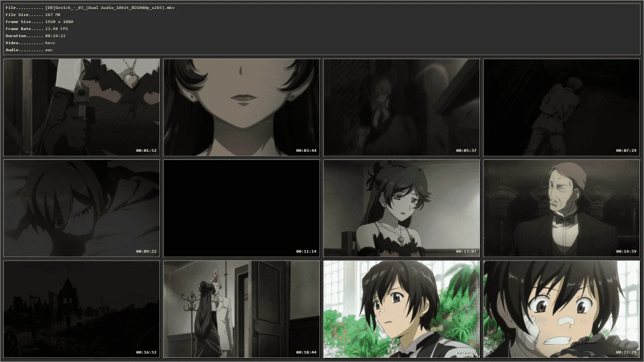This screenshot has height=362, width=644.
Task: Click the Video codec value hevc
Action: [50, 43]
